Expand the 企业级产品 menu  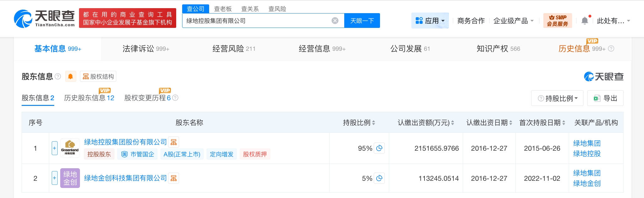pos(513,21)
